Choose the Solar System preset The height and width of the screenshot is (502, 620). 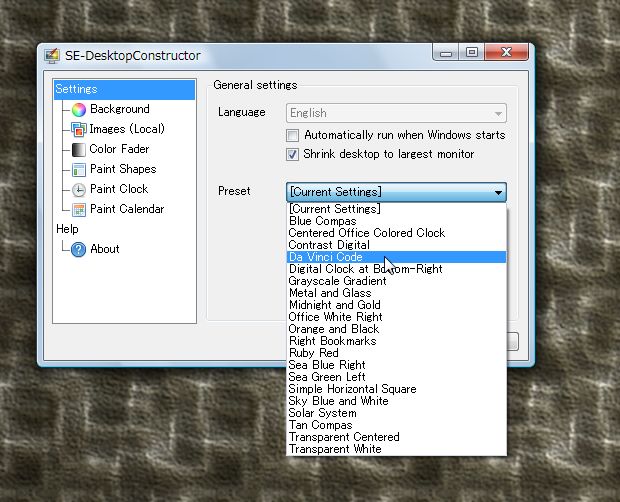(396, 413)
